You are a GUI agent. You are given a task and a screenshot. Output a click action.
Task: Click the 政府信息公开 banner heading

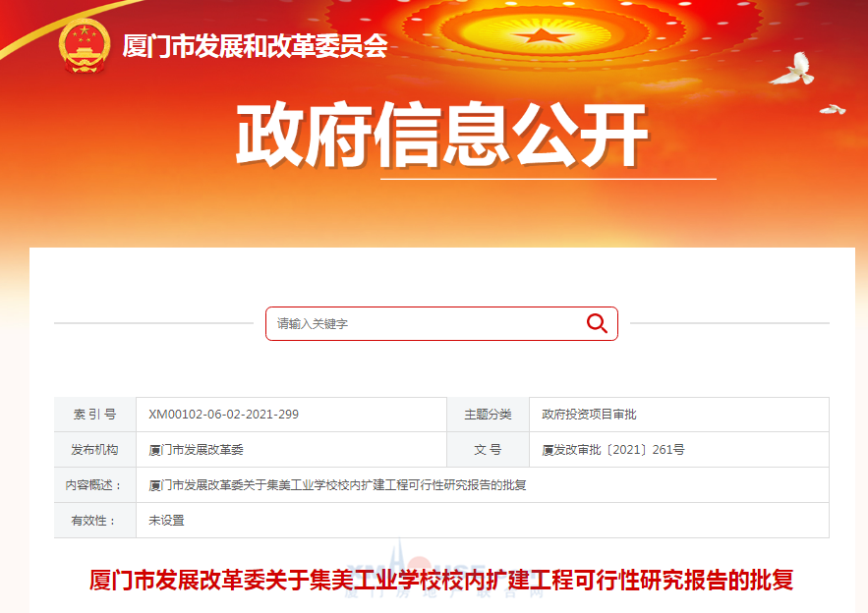click(x=441, y=135)
